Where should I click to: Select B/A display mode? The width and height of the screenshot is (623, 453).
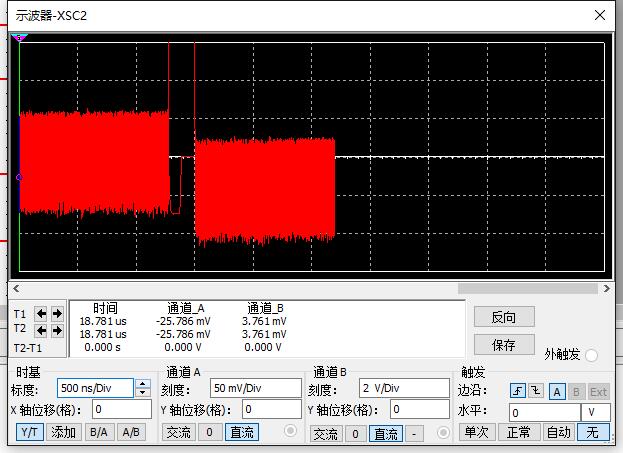tap(99, 432)
